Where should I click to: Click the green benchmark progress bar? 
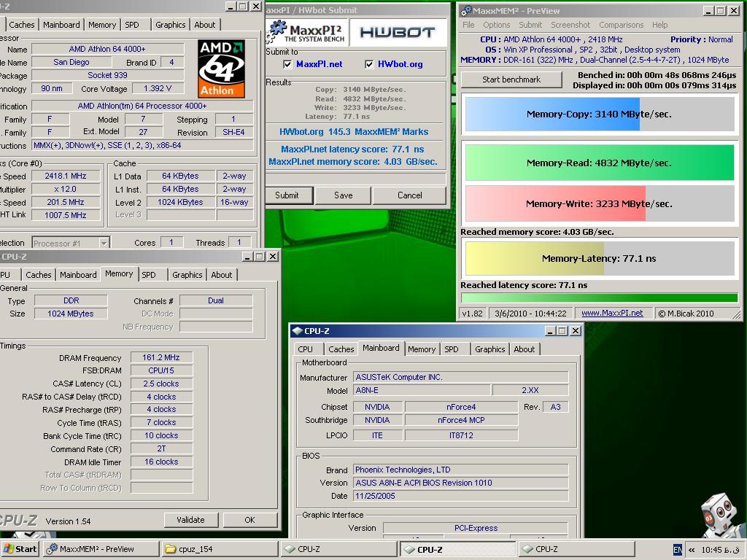coord(600,298)
